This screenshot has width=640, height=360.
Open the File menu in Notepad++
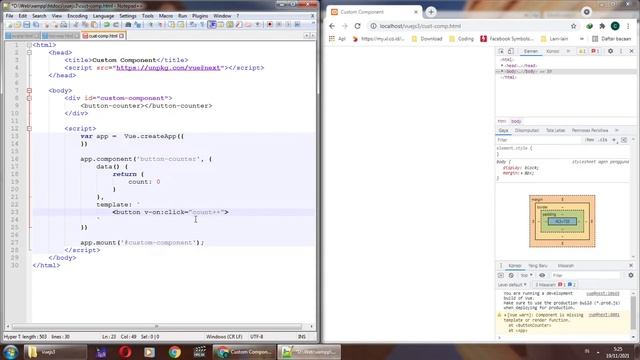point(9,16)
